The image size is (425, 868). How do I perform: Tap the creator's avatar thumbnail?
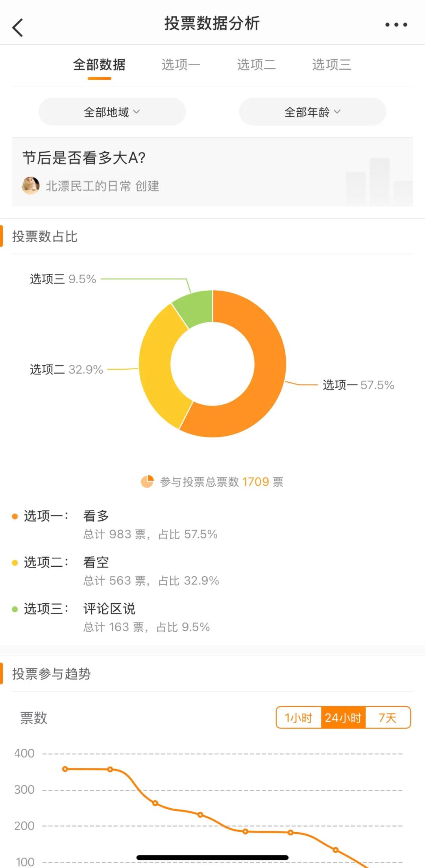pos(31,186)
